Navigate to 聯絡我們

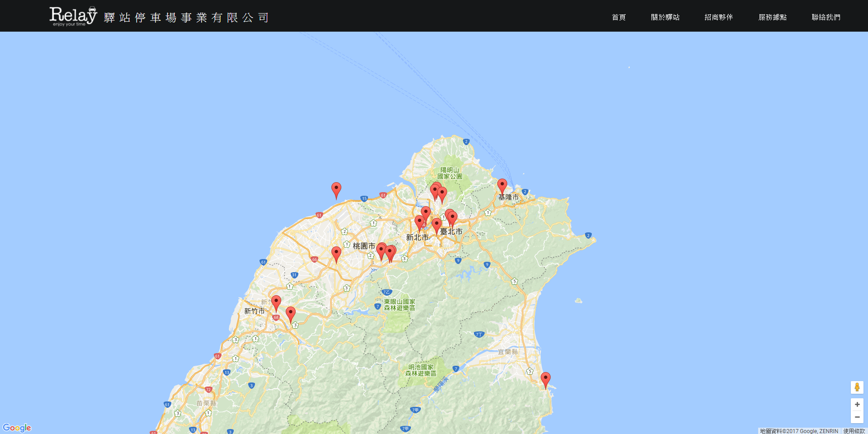[x=826, y=17]
